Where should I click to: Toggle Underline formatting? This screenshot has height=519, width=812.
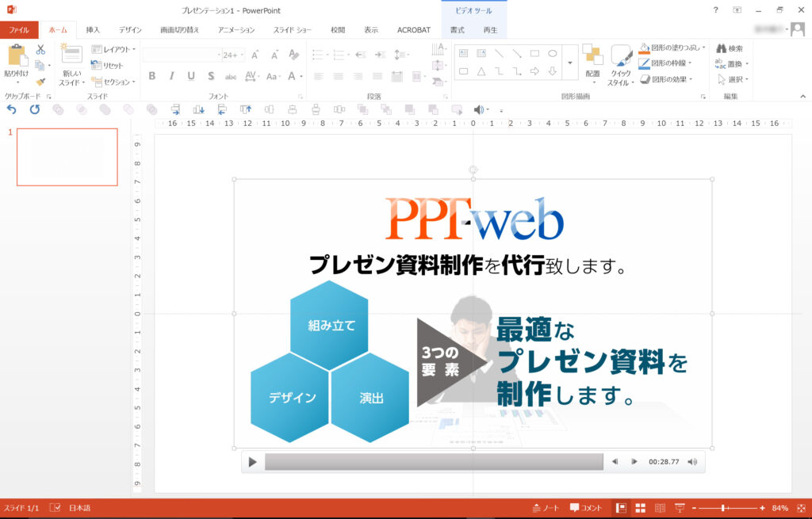click(x=191, y=76)
